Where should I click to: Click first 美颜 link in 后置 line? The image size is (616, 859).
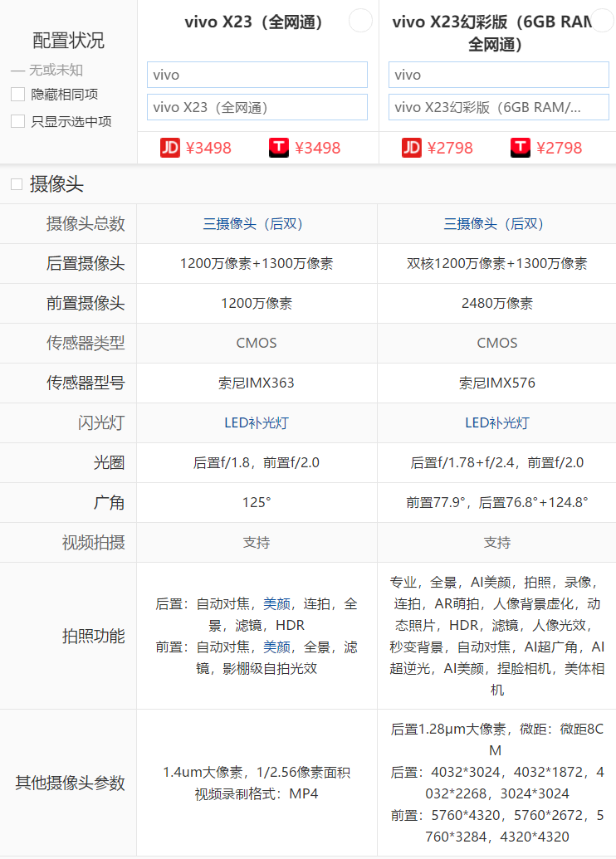(x=276, y=603)
